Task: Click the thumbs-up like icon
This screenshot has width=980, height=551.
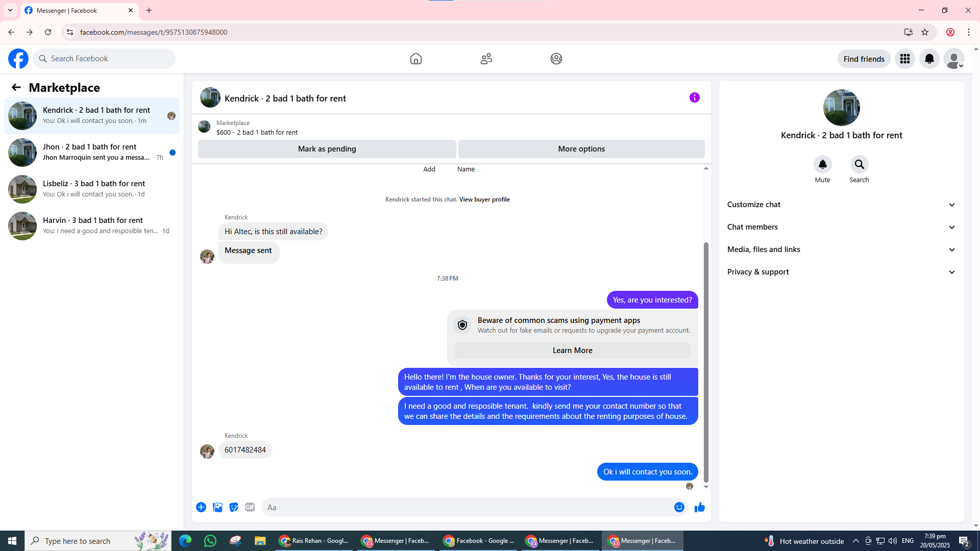Action: [x=699, y=507]
